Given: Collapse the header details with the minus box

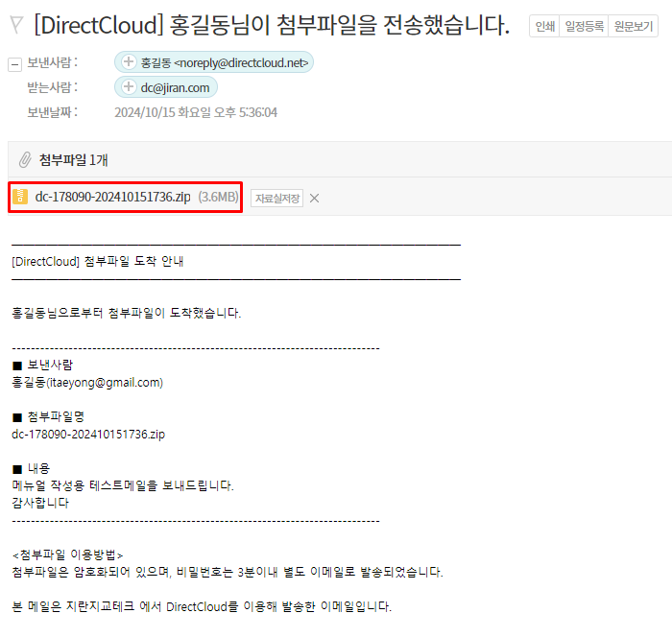Looking at the screenshot, I should pyautogui.click(x=14, y=64).
